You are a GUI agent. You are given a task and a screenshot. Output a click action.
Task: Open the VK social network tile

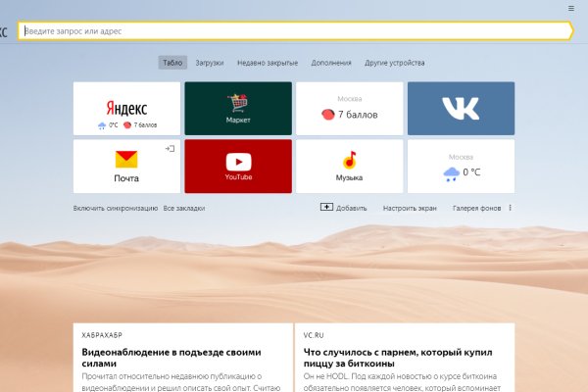461,109
